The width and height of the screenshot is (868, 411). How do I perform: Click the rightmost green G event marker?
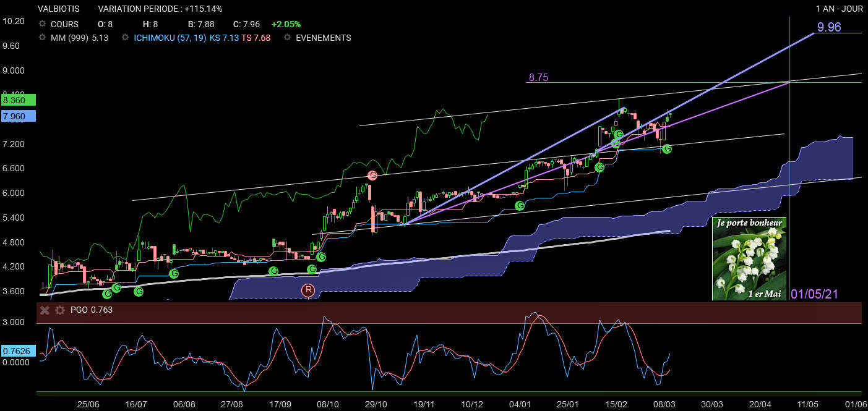(667, 148)
